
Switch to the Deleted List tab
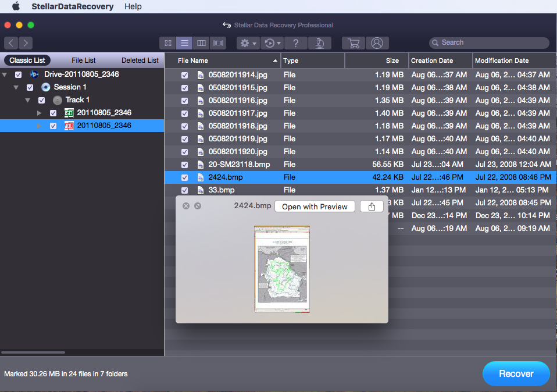(140, 60)
